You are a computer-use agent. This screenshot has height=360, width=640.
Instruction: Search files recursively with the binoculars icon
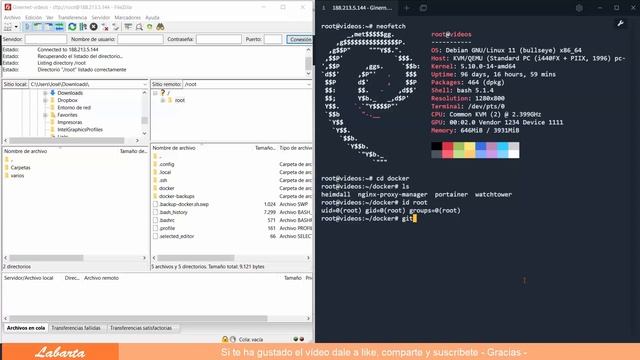point(160,27)
